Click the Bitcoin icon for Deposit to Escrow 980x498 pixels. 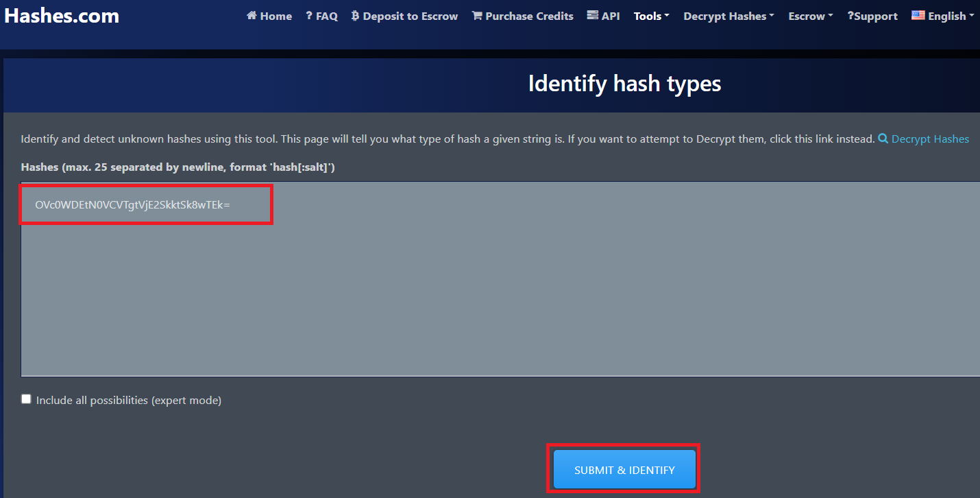[355, 16]
